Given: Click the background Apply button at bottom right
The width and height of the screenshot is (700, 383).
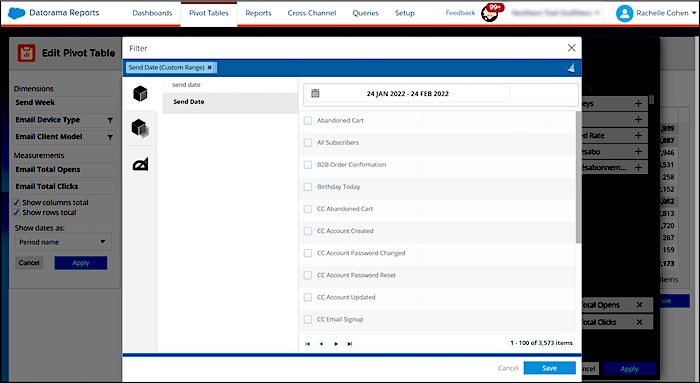Looking at the screenshot, I should point(629,369).
